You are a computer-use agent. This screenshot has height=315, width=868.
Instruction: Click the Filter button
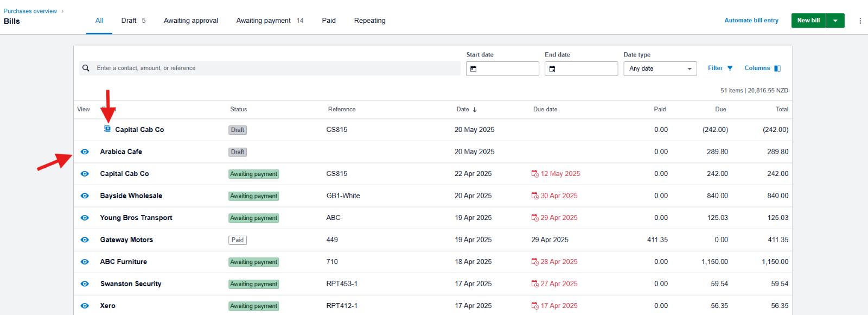pos(720,68)
